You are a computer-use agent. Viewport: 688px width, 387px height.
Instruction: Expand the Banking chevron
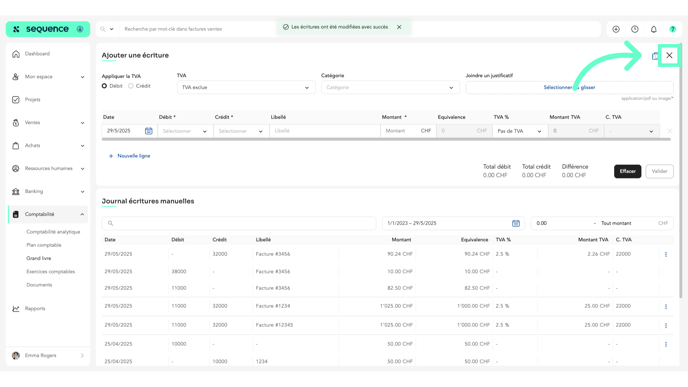82,191
